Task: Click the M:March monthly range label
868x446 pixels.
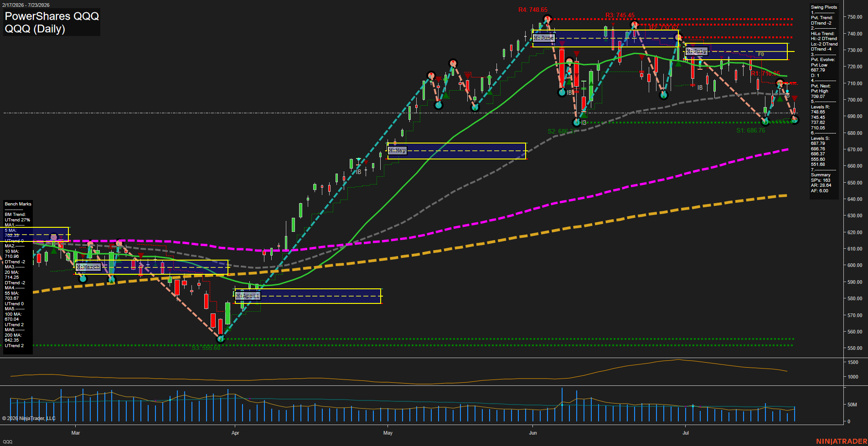Action: [x=88, y=267]
